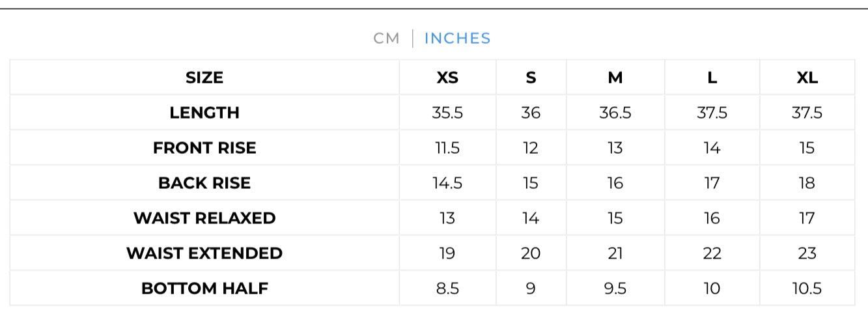Click the S waist relaxed value 14
The height and width of the screenshot is (325, 868).
click(x=531, y=218)
